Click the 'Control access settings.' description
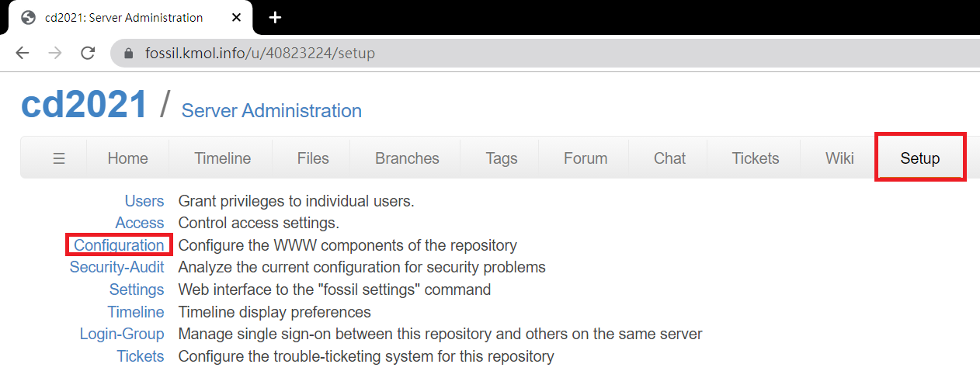Screen dimensions: 980x371 point(259,223)
